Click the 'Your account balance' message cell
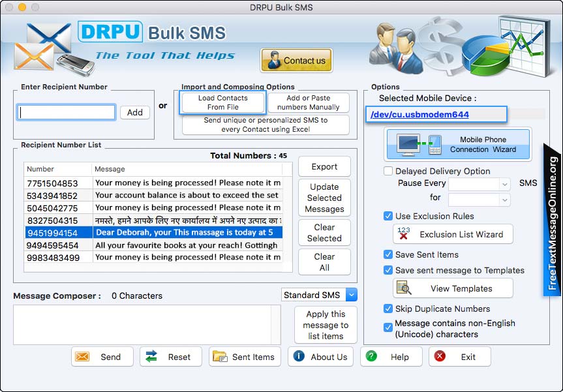 (187, 195)
